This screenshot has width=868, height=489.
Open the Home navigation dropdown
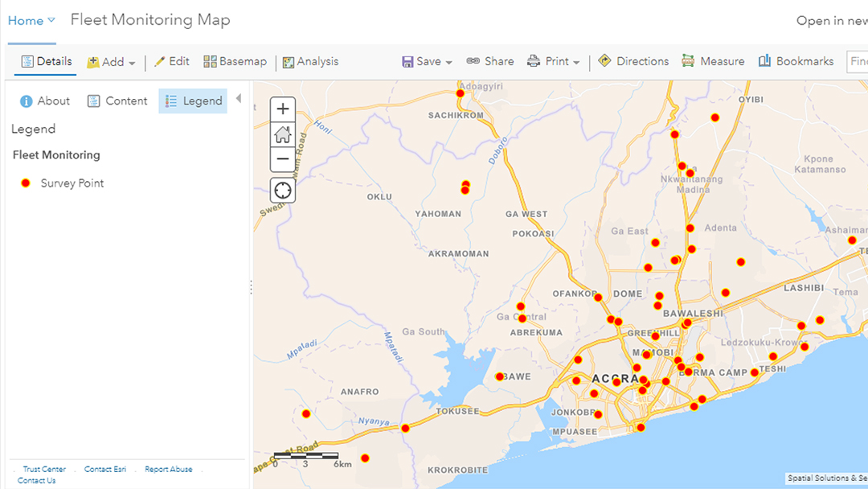click(x=31, y=21)
